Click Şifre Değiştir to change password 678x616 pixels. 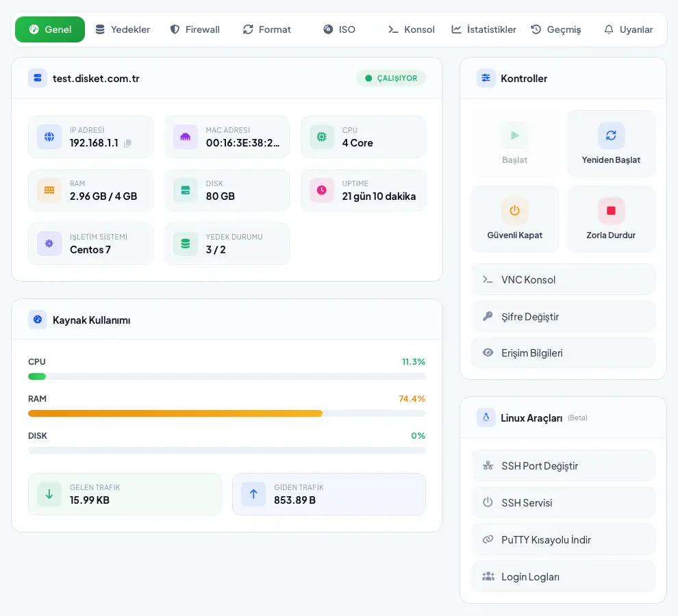coord(563,316)
